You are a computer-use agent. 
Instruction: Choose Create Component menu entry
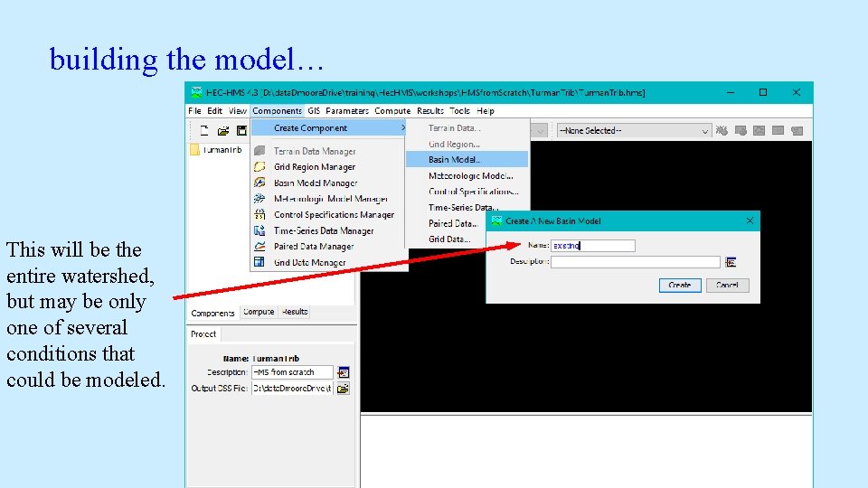[329, 127]
